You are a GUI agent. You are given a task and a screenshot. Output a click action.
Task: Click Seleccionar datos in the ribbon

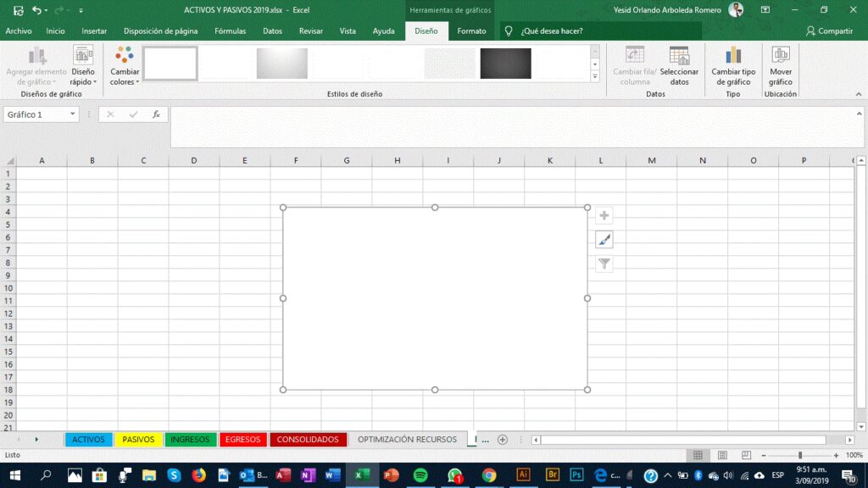679,66
